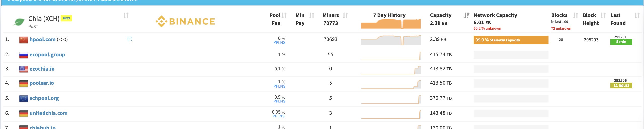Click total miners value 70773
This screenshot has width=644, height=129.
click(330, 23)
